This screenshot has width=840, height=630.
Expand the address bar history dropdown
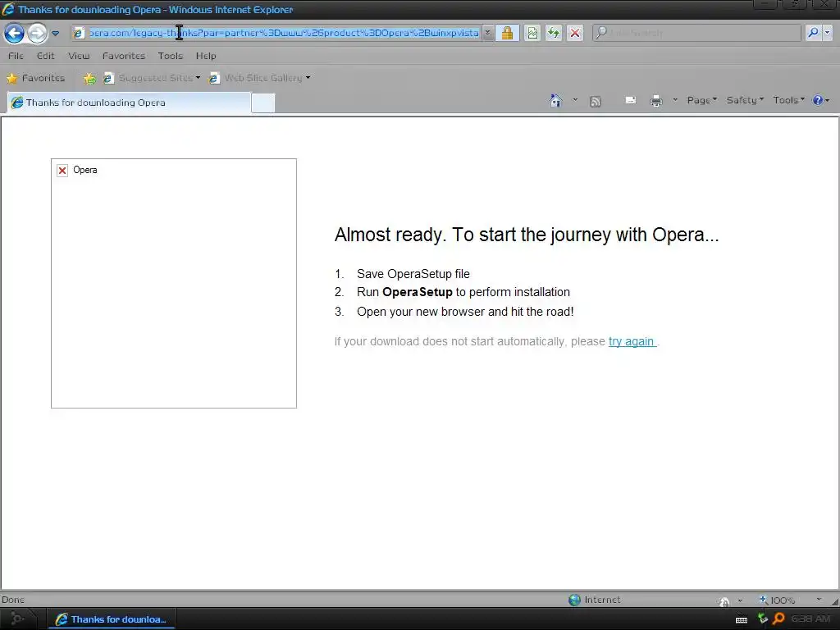pos(487,33)
